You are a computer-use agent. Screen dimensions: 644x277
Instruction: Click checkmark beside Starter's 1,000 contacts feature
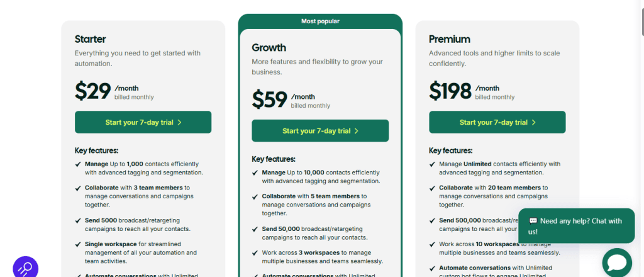tap(78, 164)
